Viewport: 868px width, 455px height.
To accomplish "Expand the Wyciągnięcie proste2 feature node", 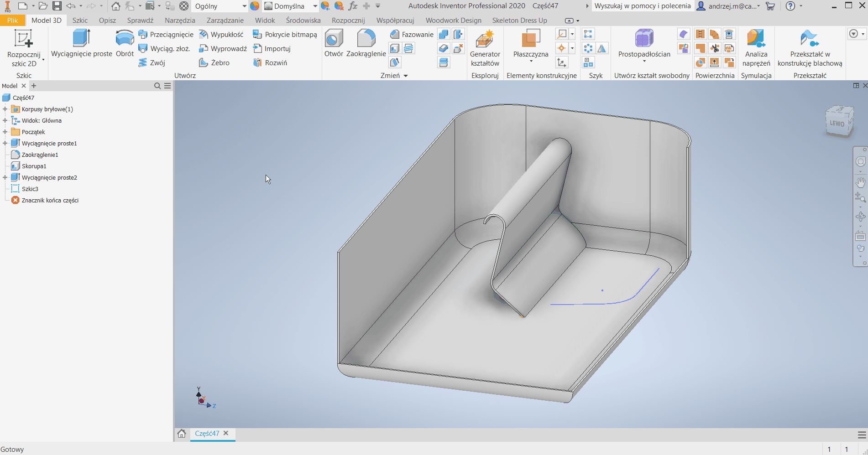I will click(5, 177).
